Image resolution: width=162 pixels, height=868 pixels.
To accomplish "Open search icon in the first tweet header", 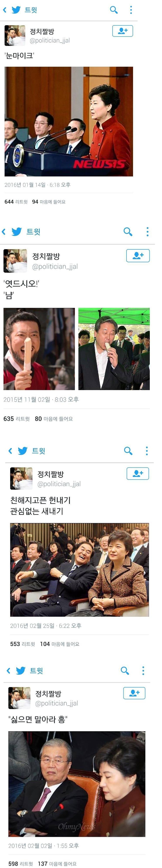I will point(114,10).
